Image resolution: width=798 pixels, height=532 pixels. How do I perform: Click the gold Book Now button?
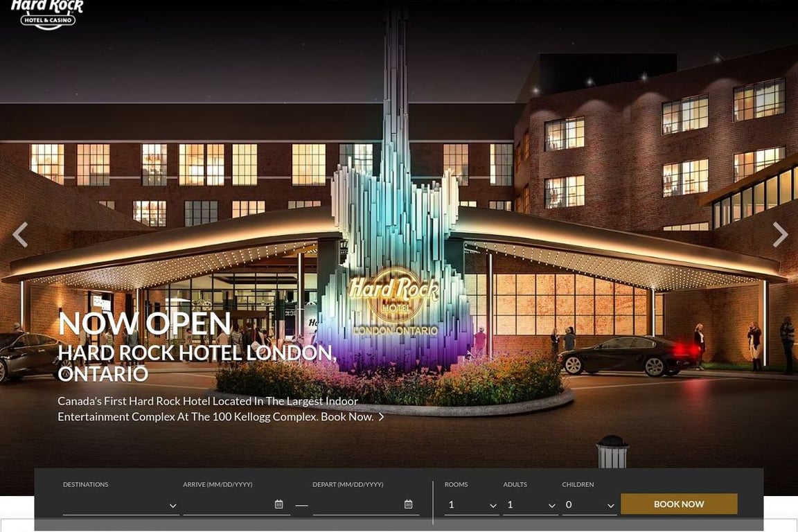tap(679, 504)
